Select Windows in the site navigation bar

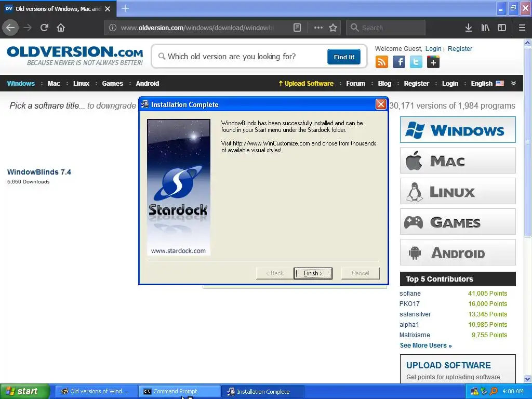point(21,84)
